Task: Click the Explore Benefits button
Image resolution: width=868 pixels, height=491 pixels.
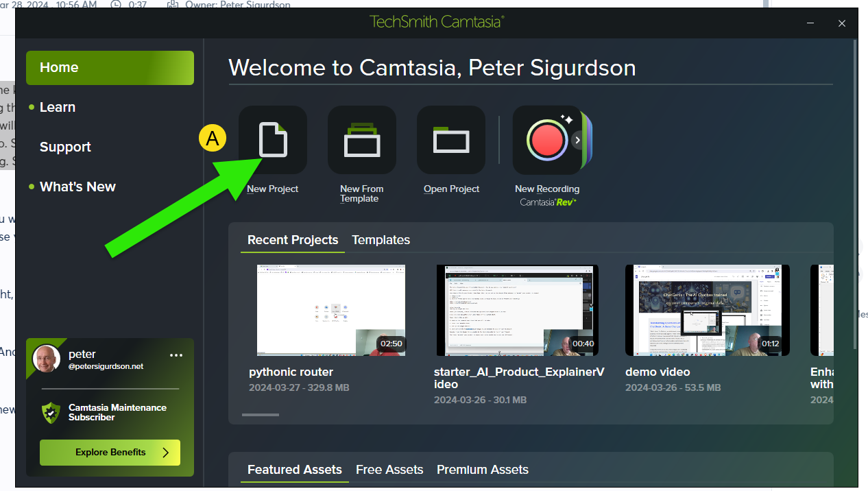Action: (110, 453)
